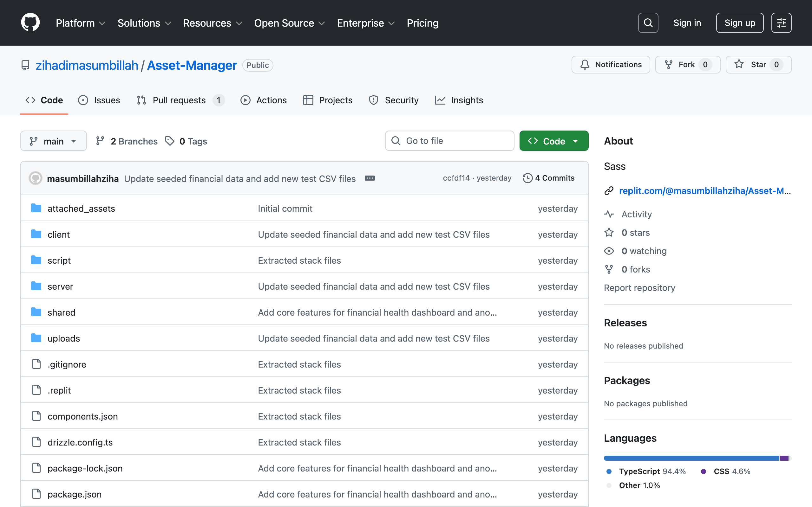Open the Solutions navigation menu
This screenshot has width=812, height=507.
[144, 23]
